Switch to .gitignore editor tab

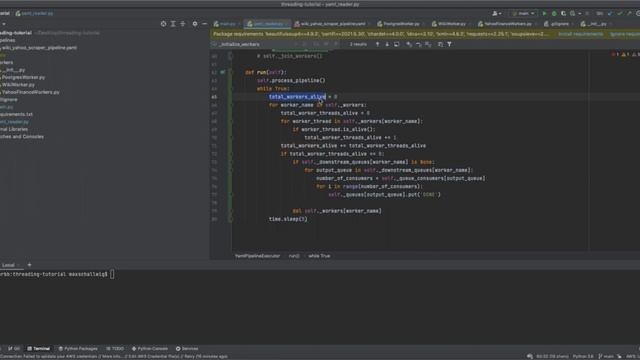[x=557, y=24]
